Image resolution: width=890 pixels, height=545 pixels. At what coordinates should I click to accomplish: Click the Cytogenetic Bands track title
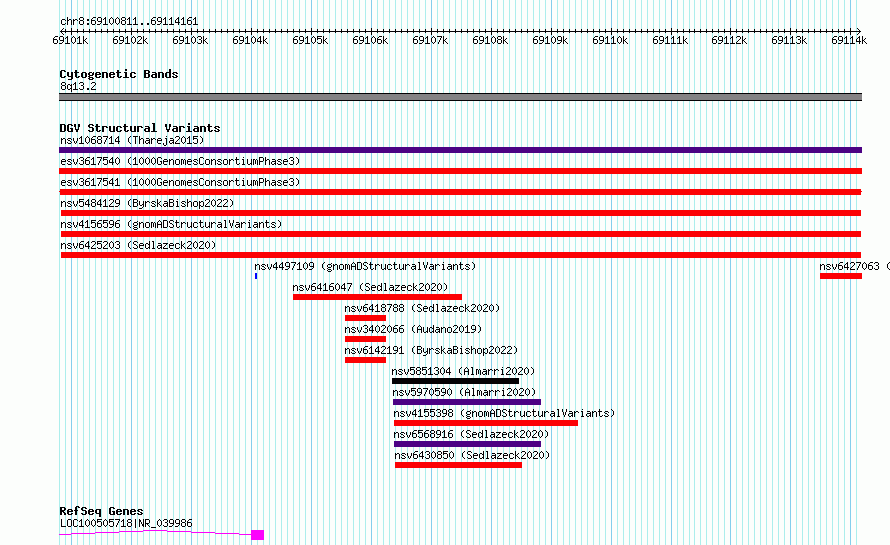click(119, 74)
